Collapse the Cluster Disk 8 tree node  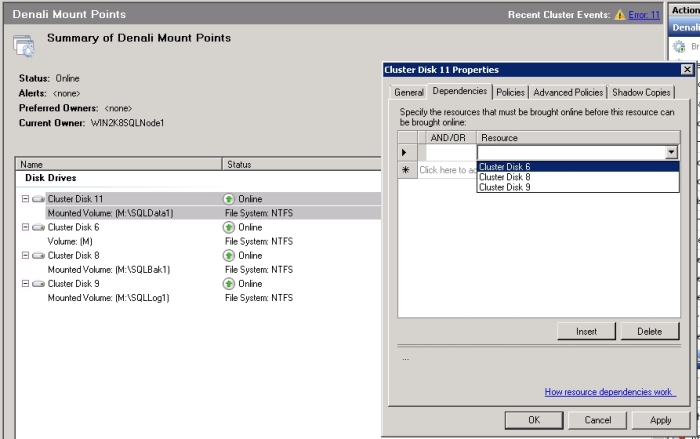(x=25, y=255)
